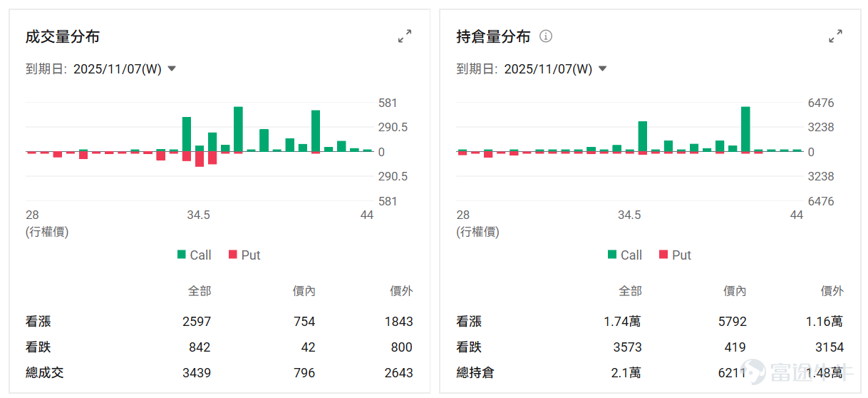Click the (行權價) axis label under volume chart
Image resolution: width=868 pixels, height=398 pixels.
[x=47, y=232]
